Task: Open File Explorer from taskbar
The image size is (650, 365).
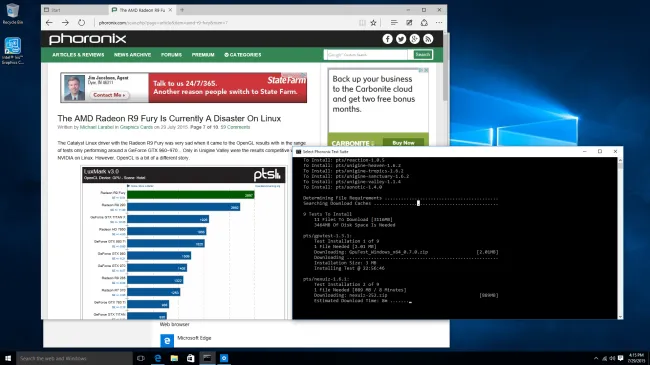Action: point(174,358)
